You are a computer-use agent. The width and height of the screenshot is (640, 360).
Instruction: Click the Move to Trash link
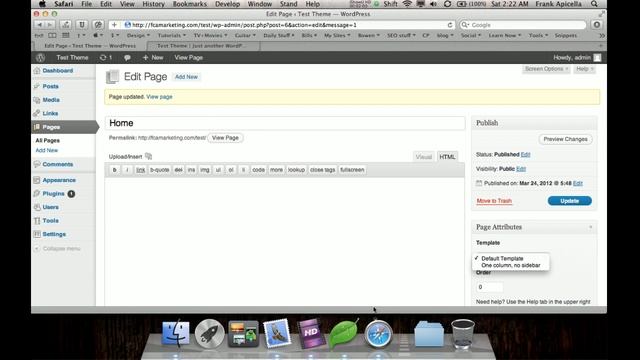pyautogui.click(x=494, y=201)
